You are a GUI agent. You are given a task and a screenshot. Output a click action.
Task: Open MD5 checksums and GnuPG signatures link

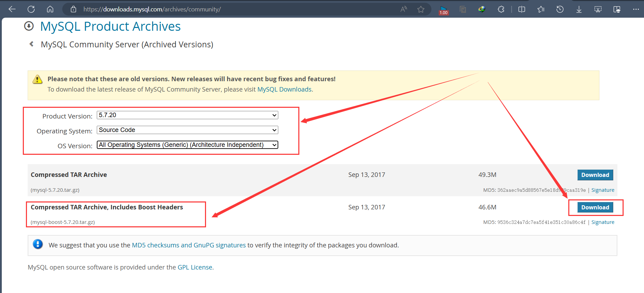189,245
